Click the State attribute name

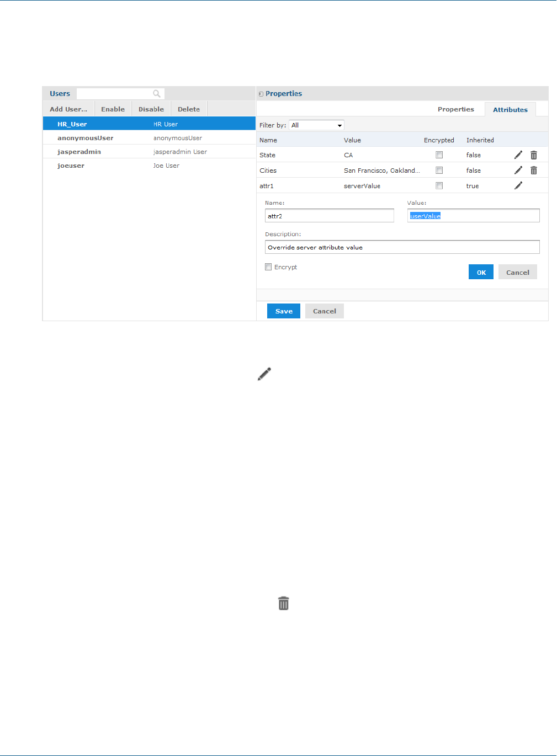[267, 155]
